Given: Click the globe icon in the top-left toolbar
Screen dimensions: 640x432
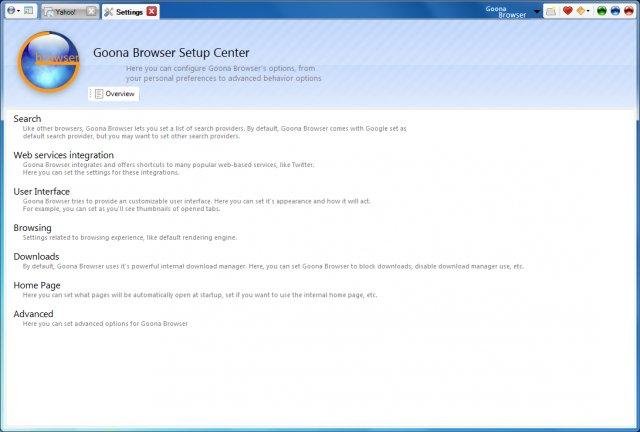Looking at the screenshot, I should pos(11,11).
